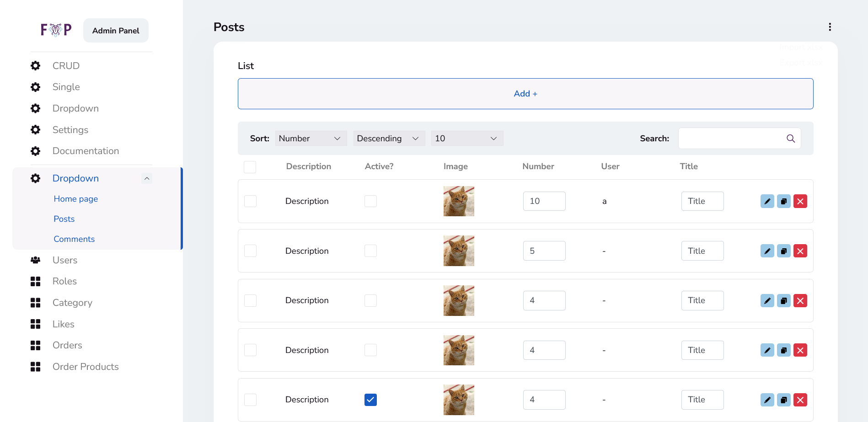Open Users via its people icon
868x422 pixels.
(35, 260)
